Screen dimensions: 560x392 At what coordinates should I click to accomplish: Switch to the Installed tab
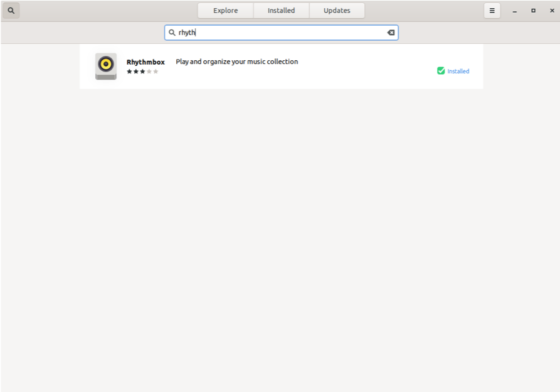281,11
